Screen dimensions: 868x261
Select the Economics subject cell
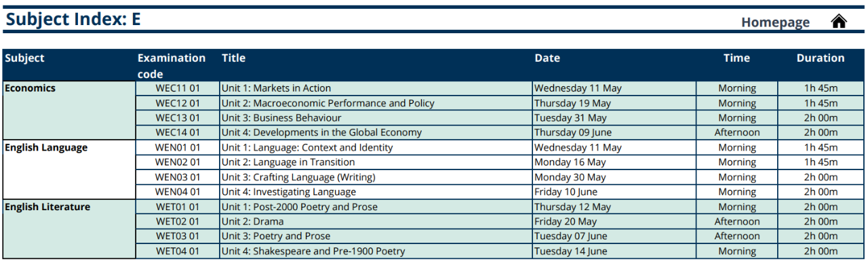coord(68,111)
